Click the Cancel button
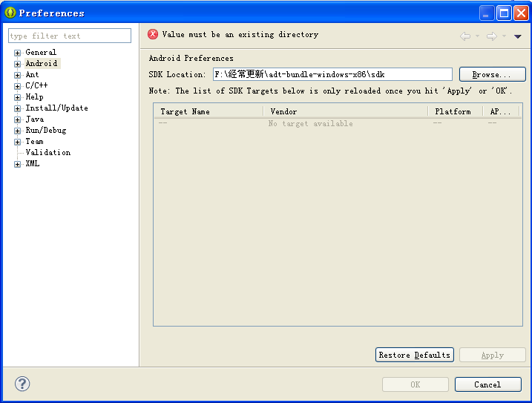The width and height of the screenshot is (532, 403). [488, 384]
